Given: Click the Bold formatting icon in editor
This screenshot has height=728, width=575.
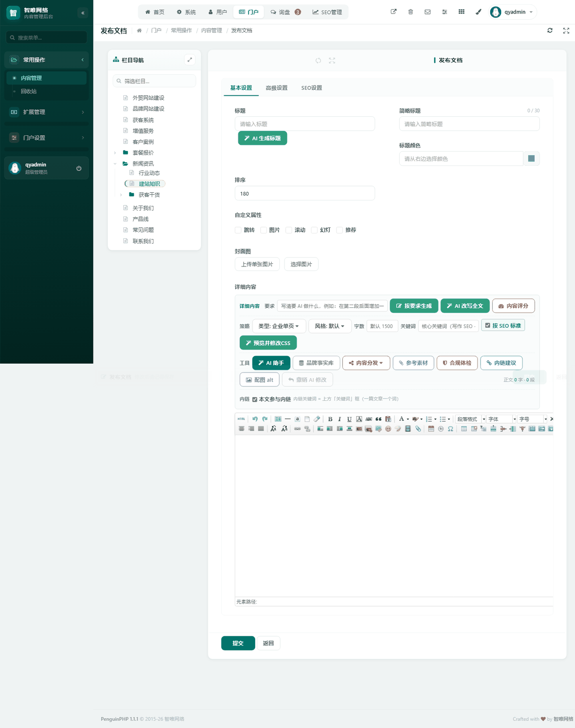Looking at the screenshot, I should (330, 419).
